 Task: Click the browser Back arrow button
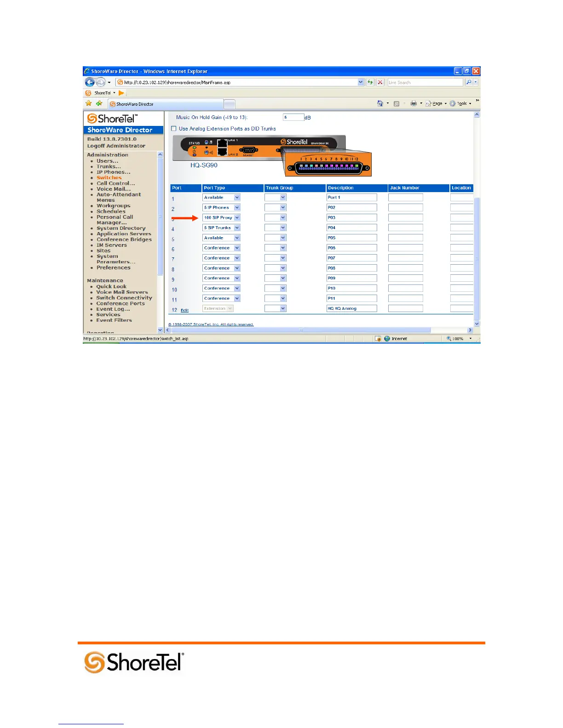[x=90, y=82]
